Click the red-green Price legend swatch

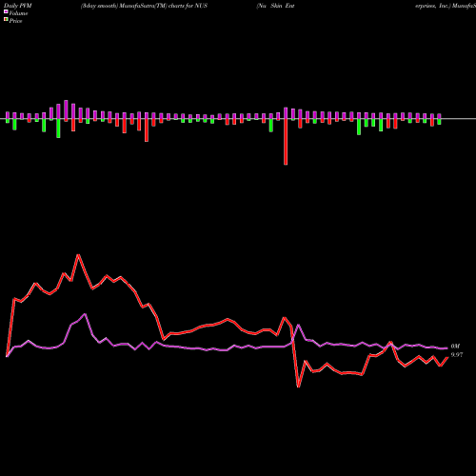pyautogui.click(x=6, y=20)
